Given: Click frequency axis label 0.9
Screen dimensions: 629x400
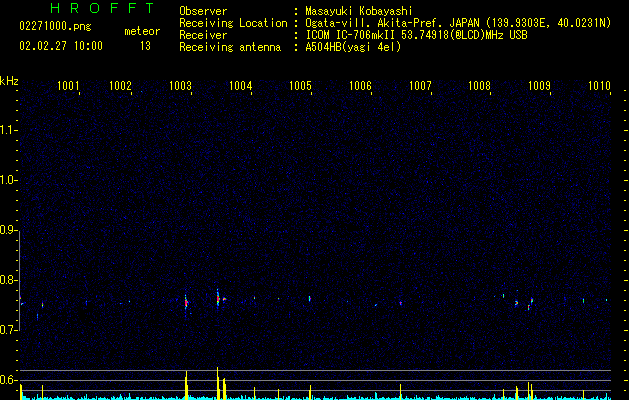Looking at the screenshot, I should (8, 230).
